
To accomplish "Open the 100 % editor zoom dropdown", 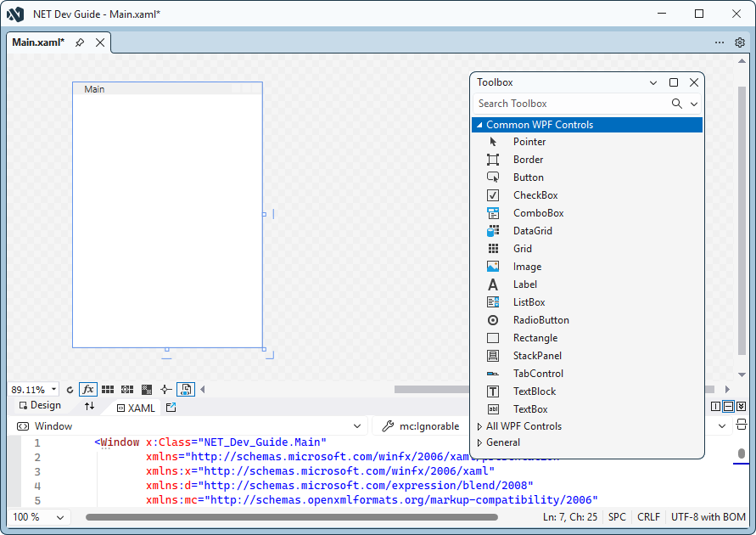I will (x=60, y=518).
